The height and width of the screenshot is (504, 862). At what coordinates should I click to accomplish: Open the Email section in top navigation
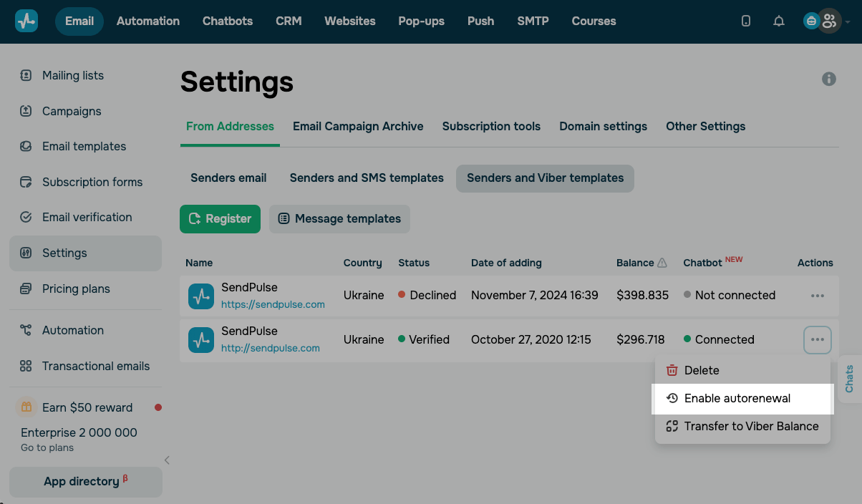[79, 21]
